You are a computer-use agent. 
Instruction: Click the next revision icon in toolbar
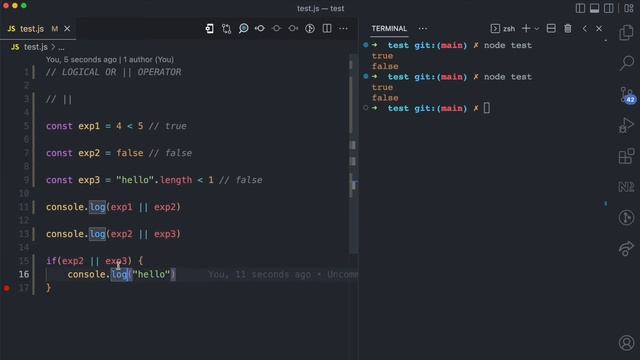(293, 29)
